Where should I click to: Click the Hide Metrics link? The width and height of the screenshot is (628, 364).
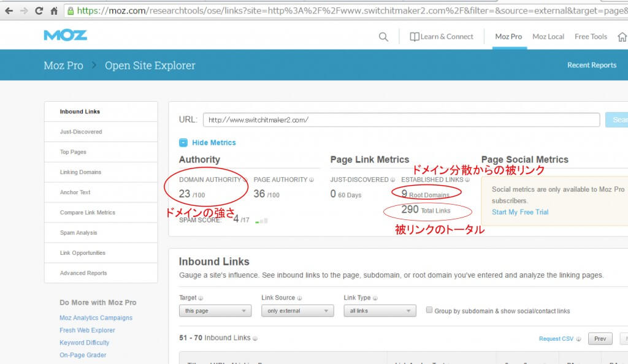coord(214,143)
